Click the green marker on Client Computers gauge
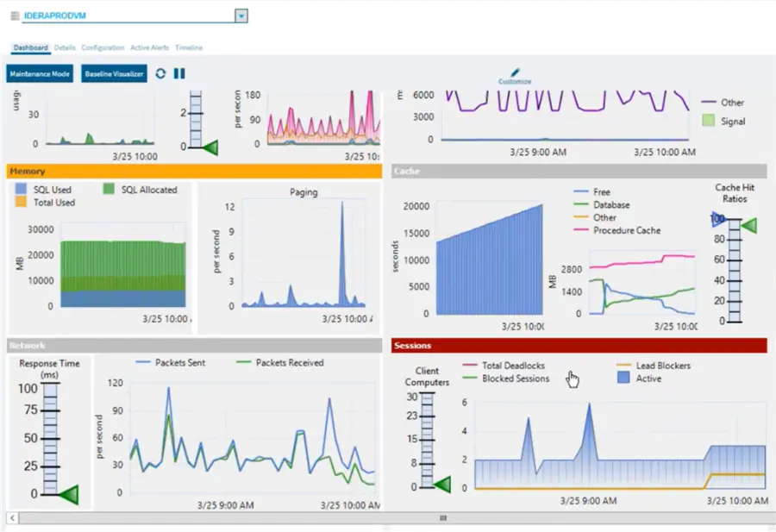This screenshot has height=532, width=776. click(442, 485)
